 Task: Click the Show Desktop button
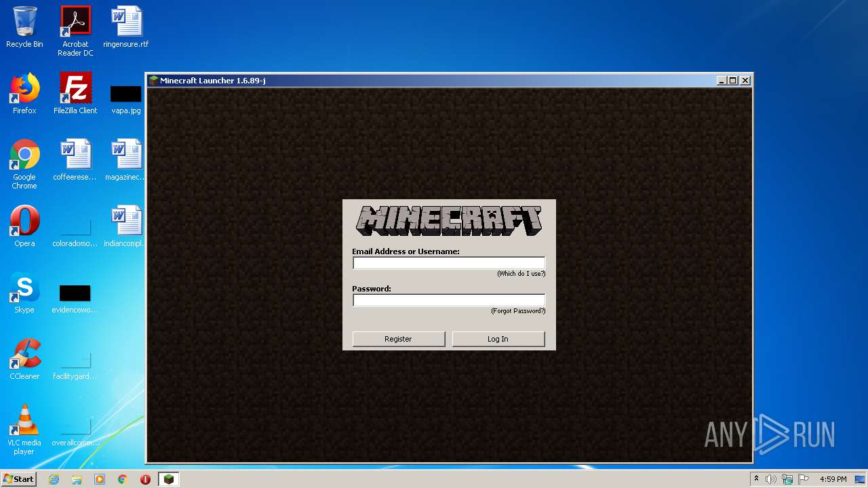point(861,479)
